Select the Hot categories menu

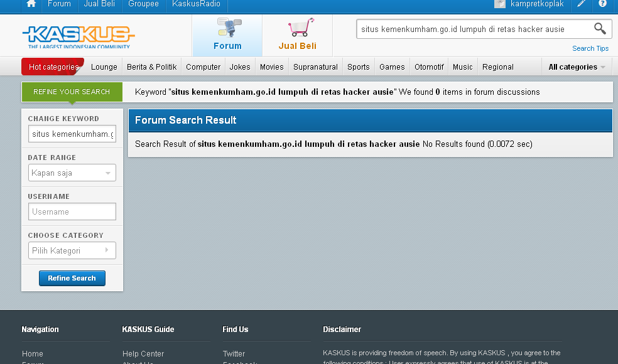point(52,67)
